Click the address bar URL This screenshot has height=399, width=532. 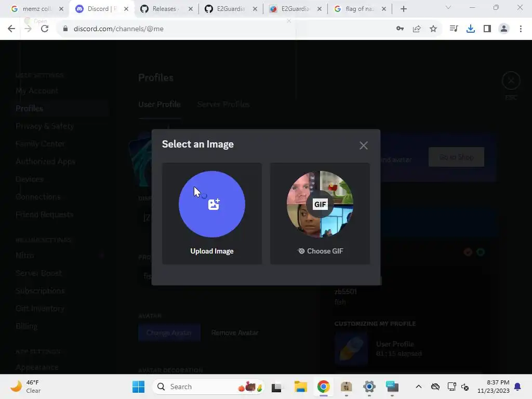pos(118,29)
